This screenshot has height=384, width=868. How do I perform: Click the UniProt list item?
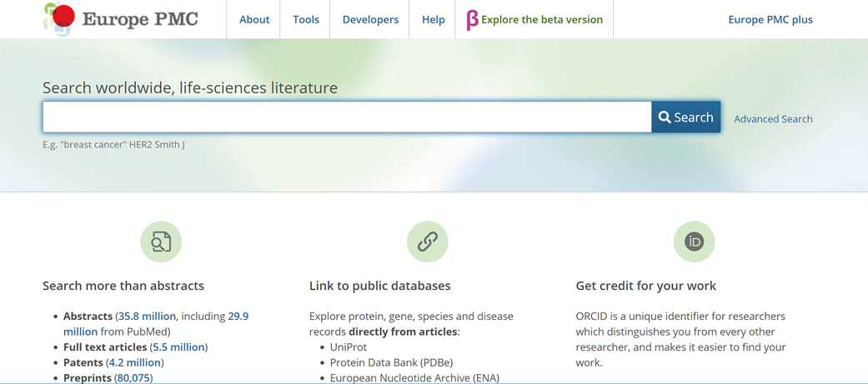349,347
